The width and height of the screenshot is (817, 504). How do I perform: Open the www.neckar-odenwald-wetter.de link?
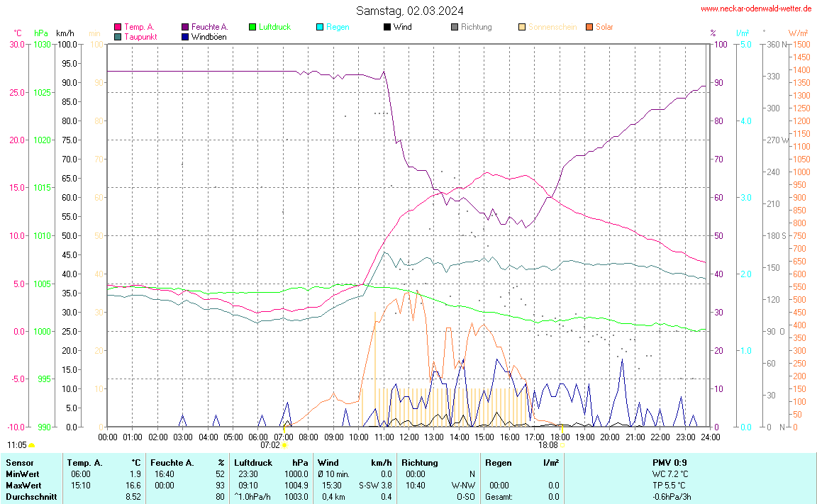coord(756,9)
